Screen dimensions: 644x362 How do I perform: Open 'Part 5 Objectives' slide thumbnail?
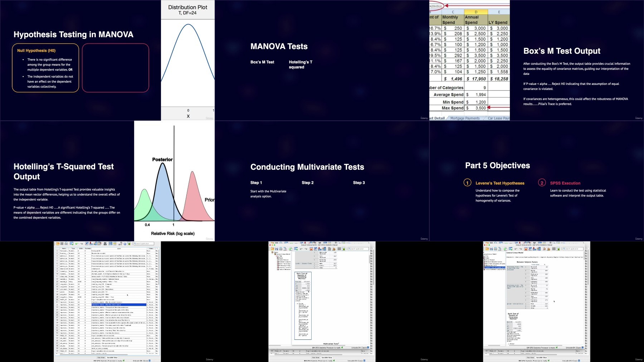537,181
